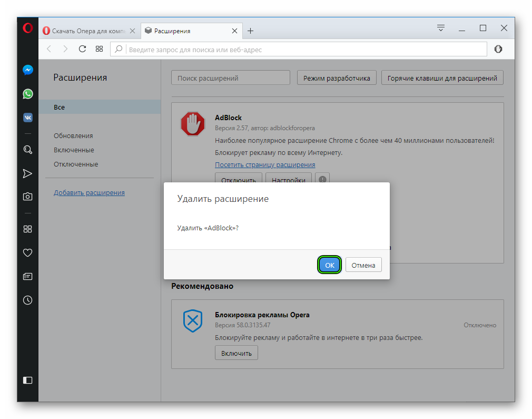This screenshot has width=532, height=419.
Task: Click Версия 2.57 author text
Action: click(x=265, y=128)
